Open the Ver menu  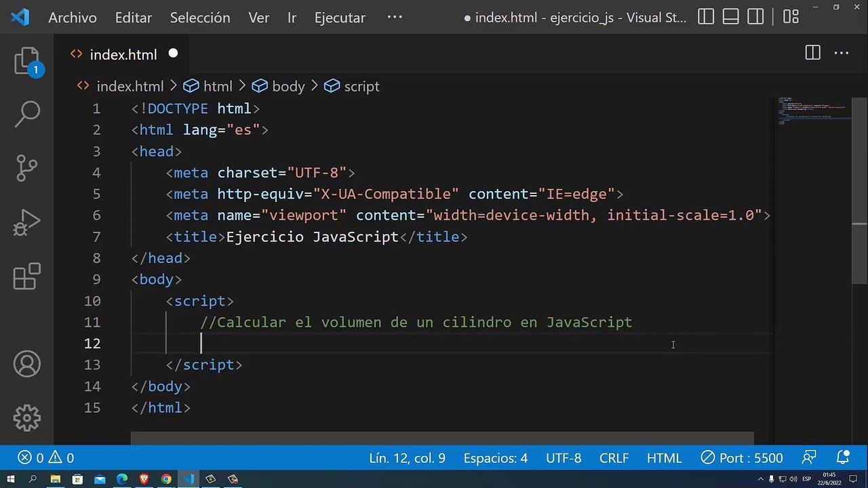(x=259, y=18)
